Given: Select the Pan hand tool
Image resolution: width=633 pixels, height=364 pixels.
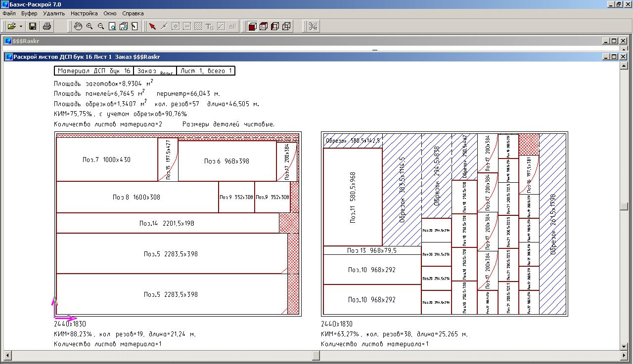Looking at the screenshot, I should click(78, 26).
